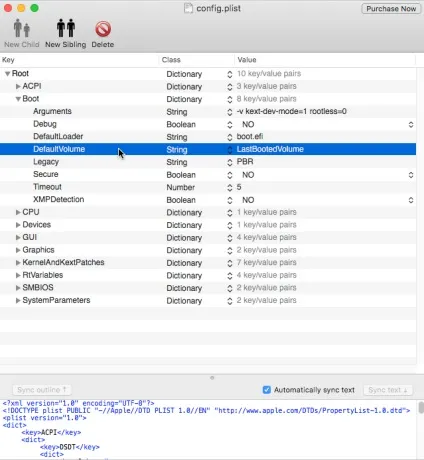Click the split pane divider handle dot
Image resolution: width=424 pixels, height=460 pixels.
point(212,378)
